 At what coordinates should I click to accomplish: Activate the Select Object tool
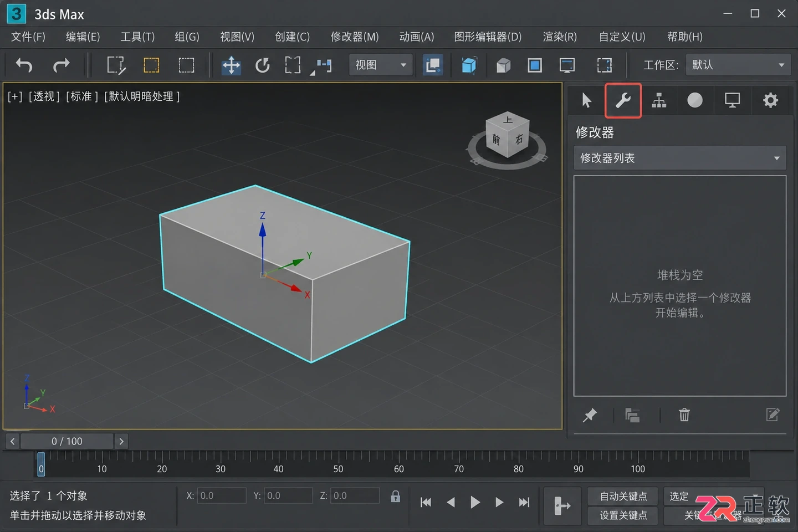pos(116,65)
